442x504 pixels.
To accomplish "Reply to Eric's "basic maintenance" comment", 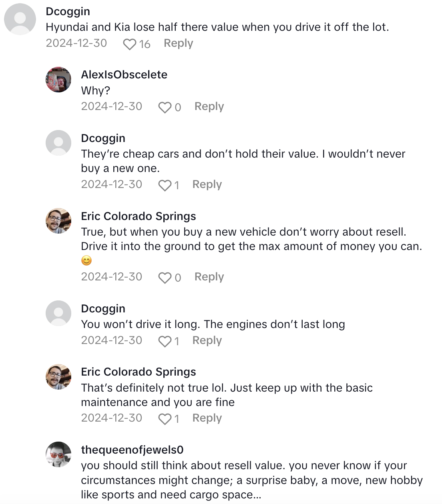I will pyautogui.click(x=207, y=418).
